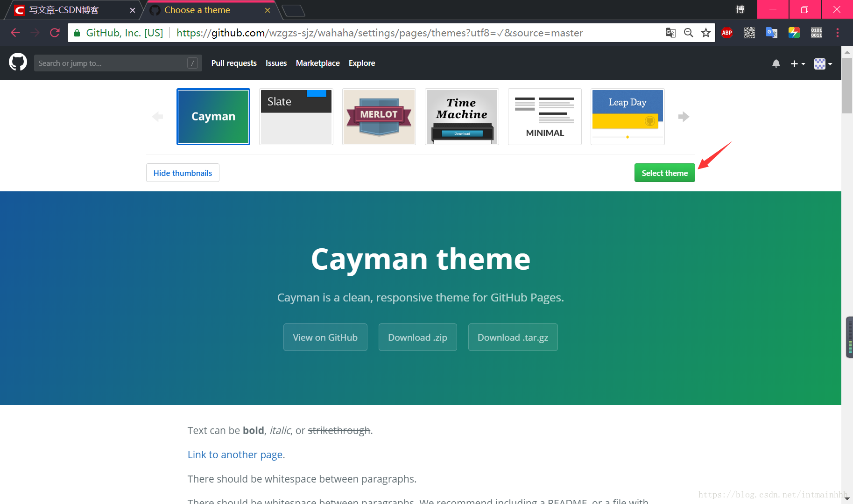Select the Merlot theme thumbnail
853x504 pixels.
coord(379,117)
